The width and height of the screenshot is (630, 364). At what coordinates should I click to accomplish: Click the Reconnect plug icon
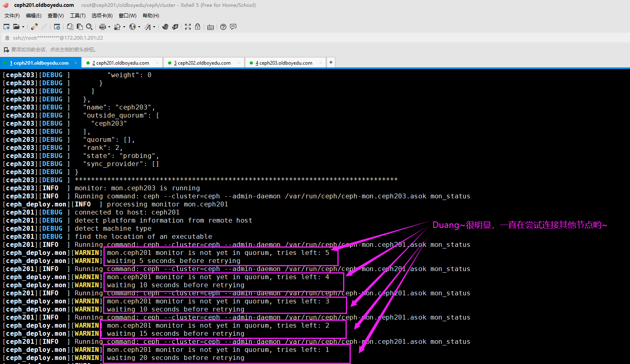click(34, 27)
